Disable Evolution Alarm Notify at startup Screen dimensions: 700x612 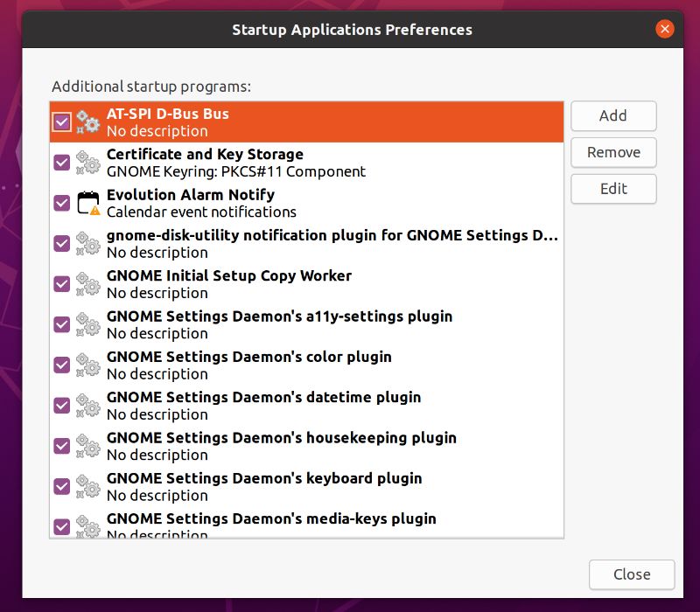tap(61, 204)
